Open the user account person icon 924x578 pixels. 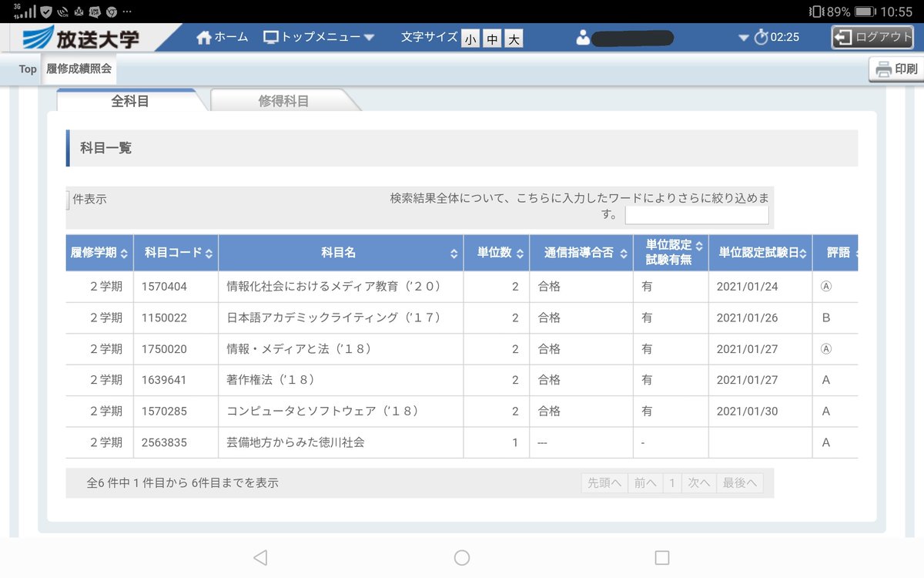pos(584,37)
